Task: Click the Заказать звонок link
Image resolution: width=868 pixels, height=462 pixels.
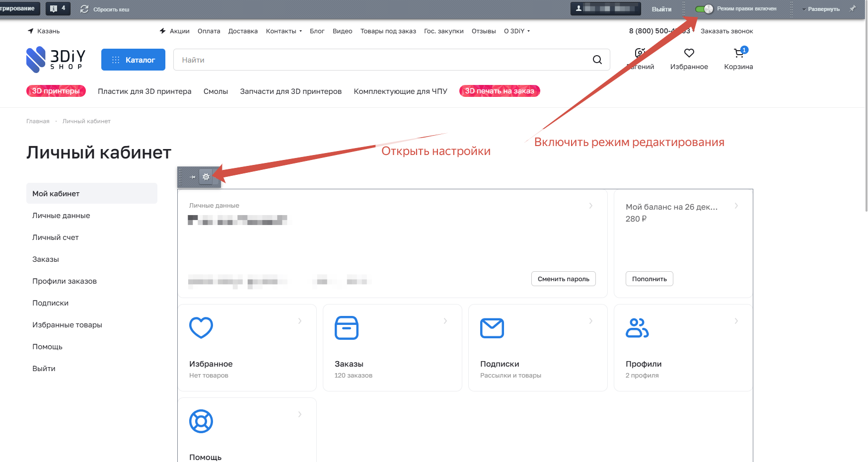Action: tap(726, 31)
